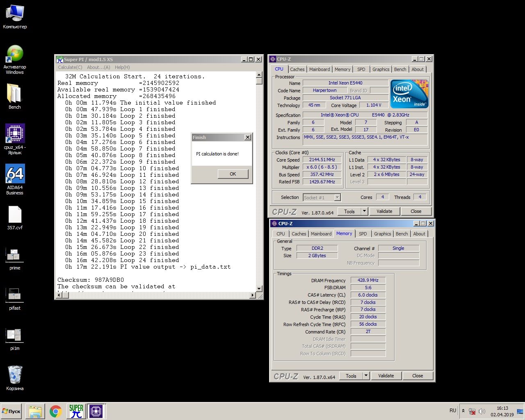Select the CPU tab in lower CPU-Z window

[281, 234]
